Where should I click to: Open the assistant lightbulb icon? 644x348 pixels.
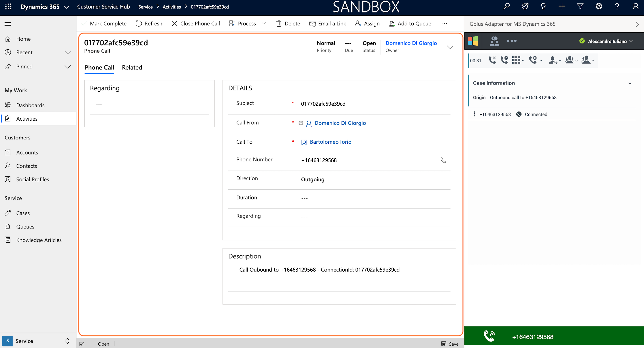pos(543,6)
